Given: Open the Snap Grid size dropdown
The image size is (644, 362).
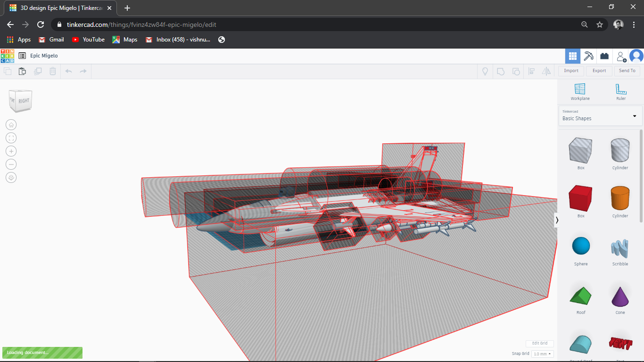Looking at the screenshot, I should pos(542,354).
